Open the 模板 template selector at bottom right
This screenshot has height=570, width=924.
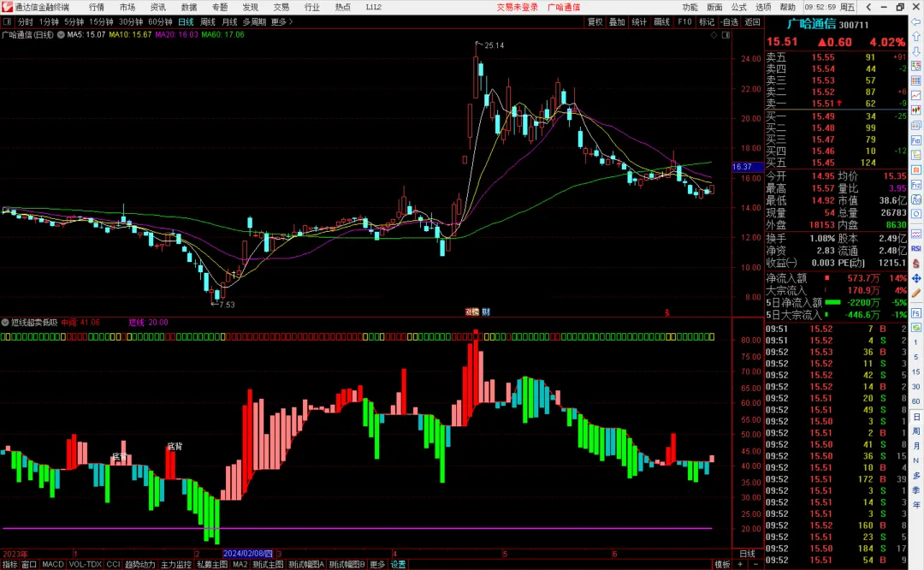(722, 565)
